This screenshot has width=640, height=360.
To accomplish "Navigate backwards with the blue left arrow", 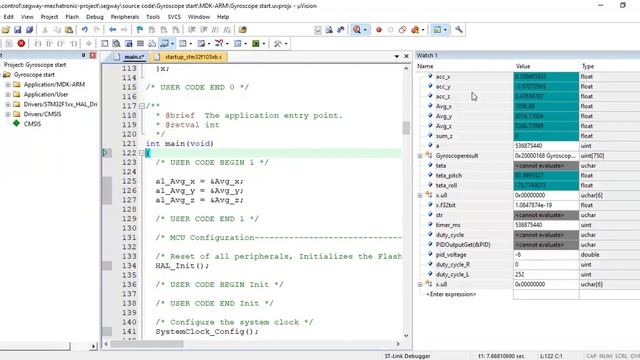I will pos(112,30).
